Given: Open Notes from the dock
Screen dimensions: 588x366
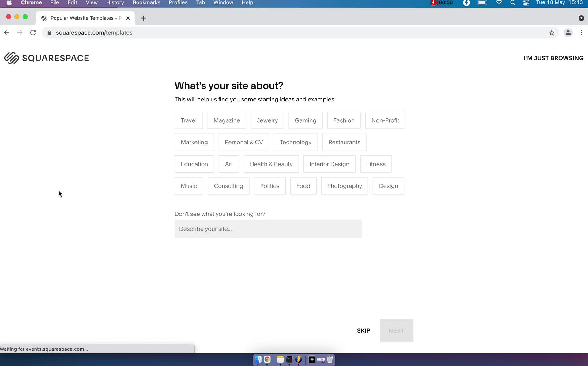Looking at the screenshot, I should (x=280, y=360).
